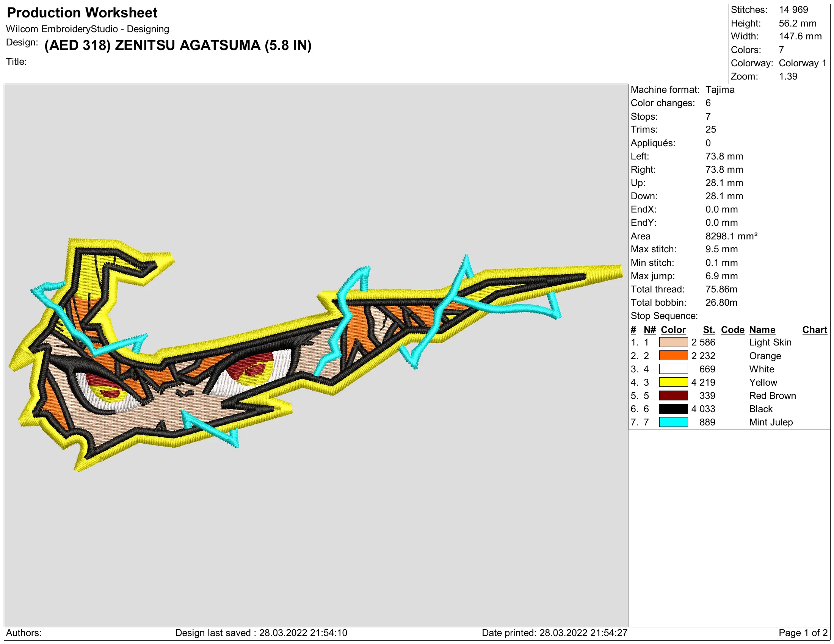Click the 'Authors:' footer label
The height and width of the screenshot is (644, 834).
pyautogui.click(x=24, y=633)
